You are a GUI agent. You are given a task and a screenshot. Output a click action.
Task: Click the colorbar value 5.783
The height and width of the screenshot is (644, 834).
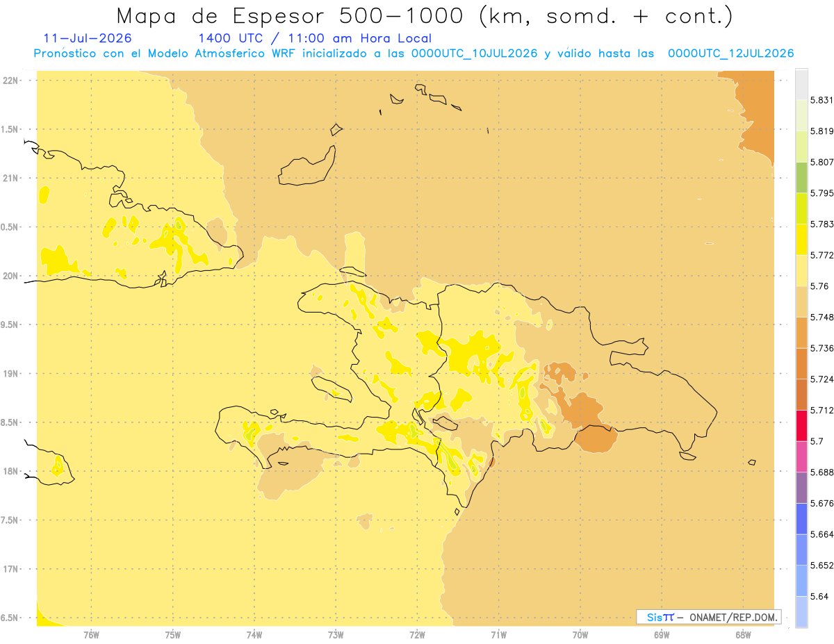tap(821, 224)
